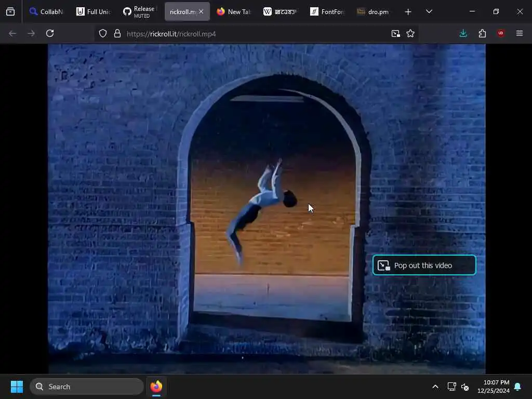The image size is (532, 399).
Task: Click the taskbar Search box
Action: click(x=87, y=387)
